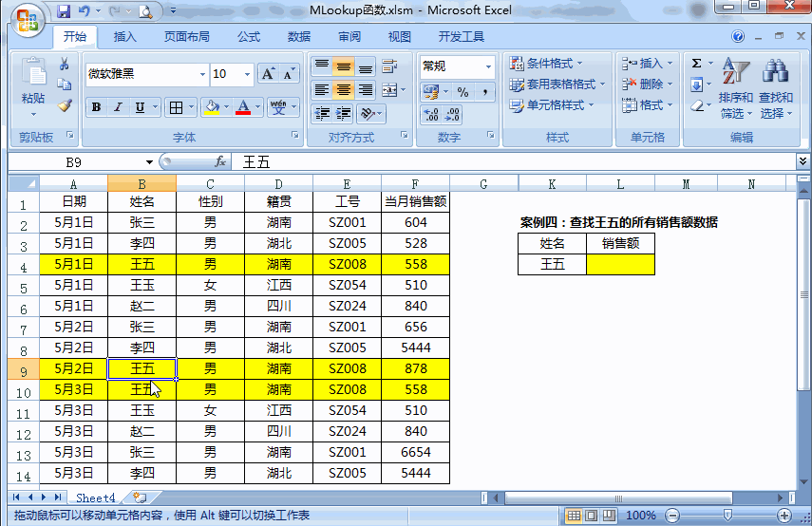
Task: Toggle Bold formatting
Action: tap(96, 107)
